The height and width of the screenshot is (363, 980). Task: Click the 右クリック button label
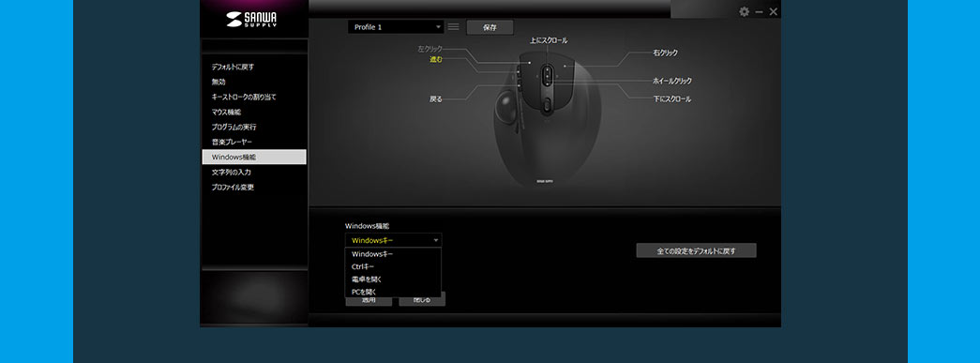pyautogui.click(x=665, y=53)
